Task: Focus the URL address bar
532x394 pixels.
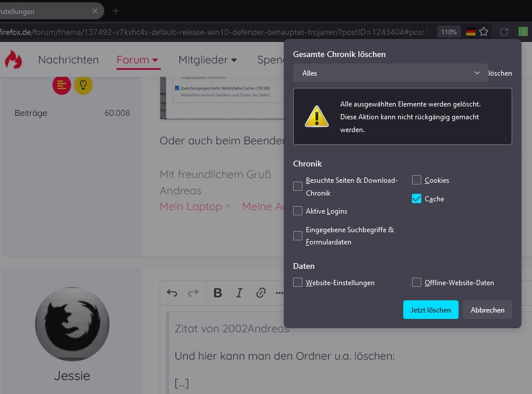Action: 217,32
